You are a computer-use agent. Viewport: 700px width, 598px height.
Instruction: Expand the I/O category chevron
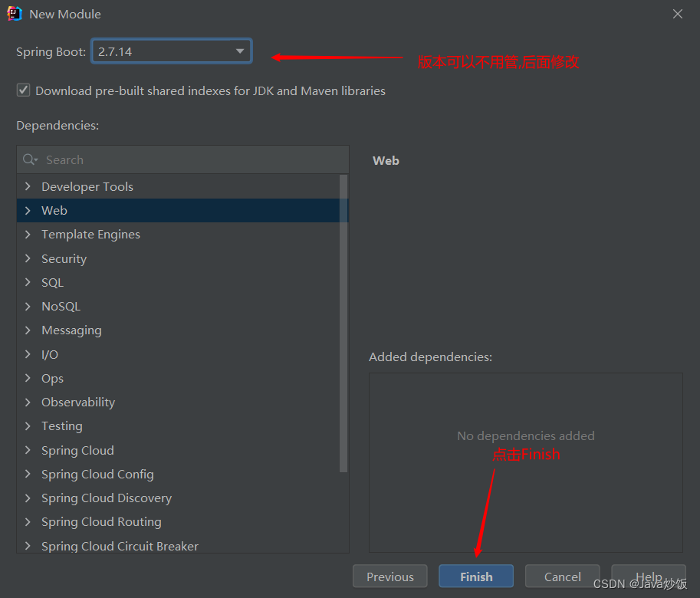(x=28, y=354)
